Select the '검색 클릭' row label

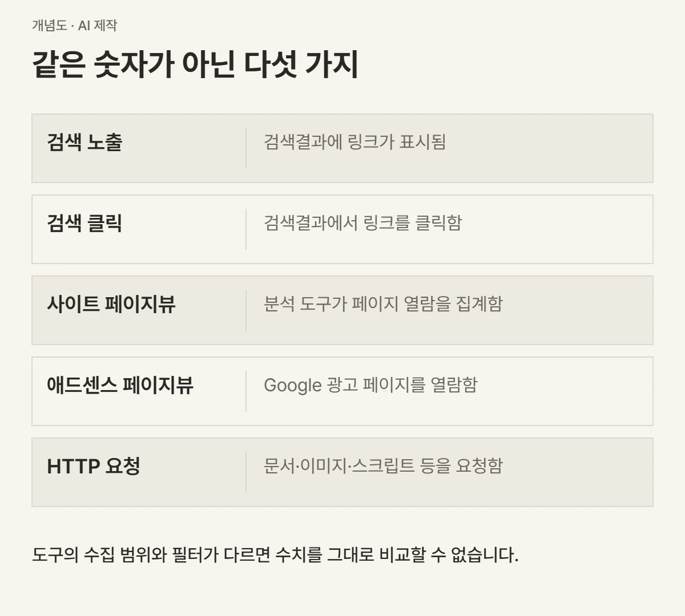[x=84, y=223]
